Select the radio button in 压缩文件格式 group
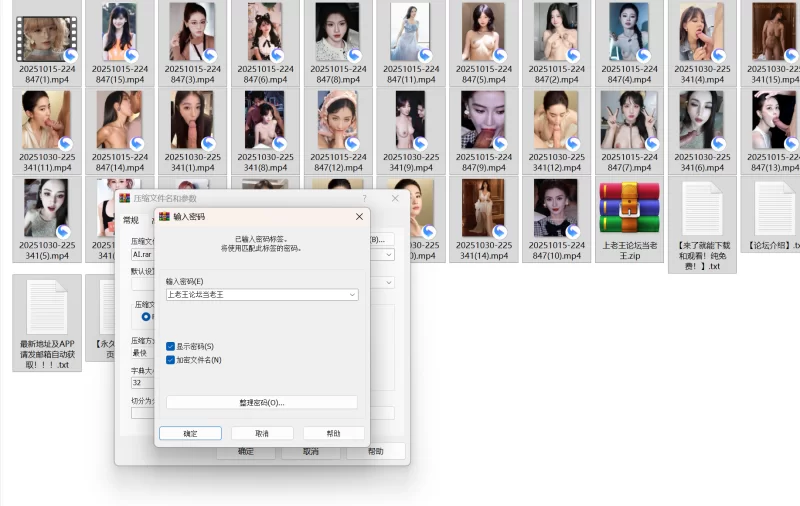Viewport: 800px width, 506px height. click(x=146, y=317)
